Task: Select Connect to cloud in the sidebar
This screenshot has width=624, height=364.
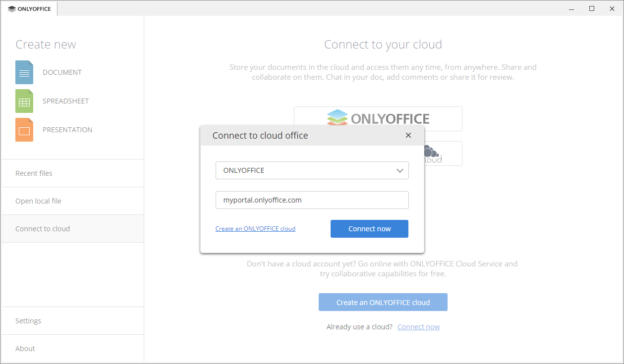Action: coord(73,229)
